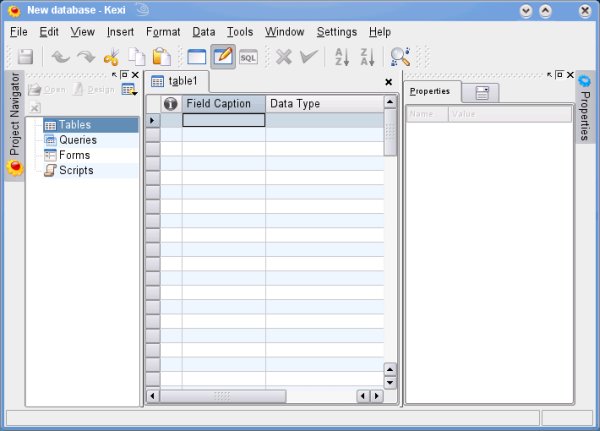Open the Insert menu

pyautogui.click(x=120, y=32)
